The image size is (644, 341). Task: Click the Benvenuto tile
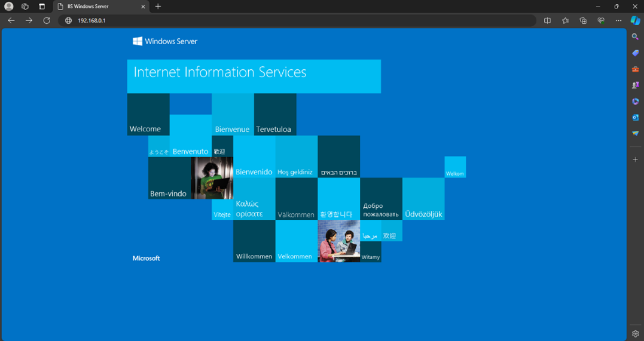click(191, 136)
